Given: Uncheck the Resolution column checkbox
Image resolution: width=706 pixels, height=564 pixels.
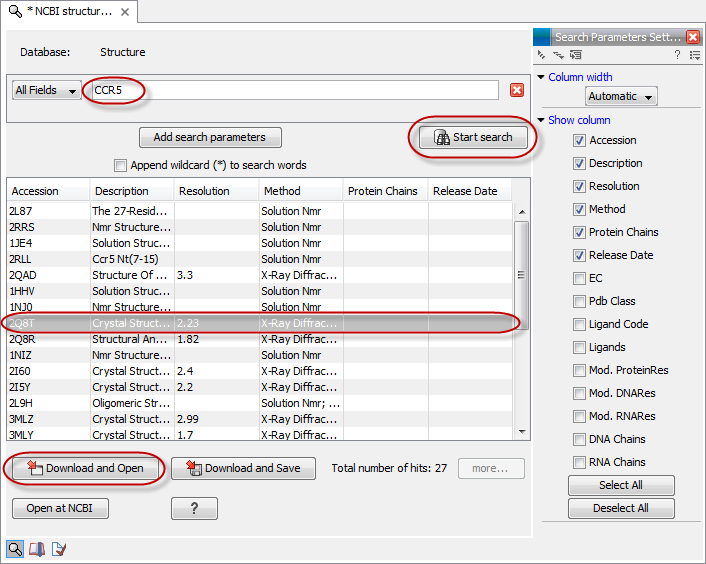Looking at the screenshot, I should pos(580,186).
